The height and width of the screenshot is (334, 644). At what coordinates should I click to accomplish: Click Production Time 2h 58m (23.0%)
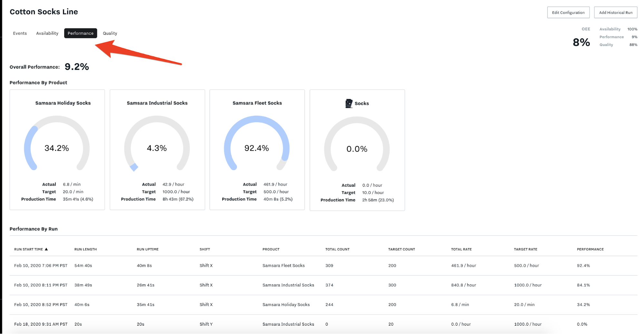pyautogui.click(x=357, y=200)
